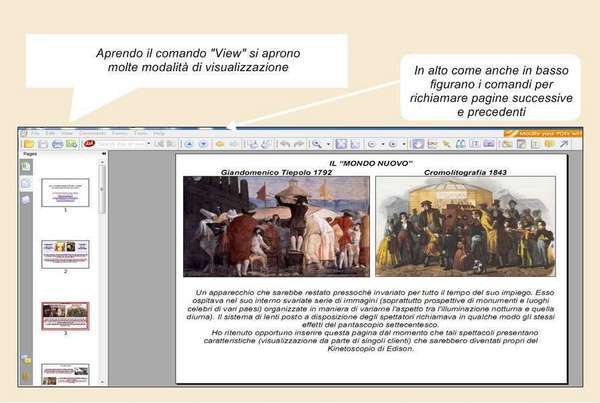Click the binoculars find icon
The width and height of the screenshot is (600, 403).
coord(460,144)
